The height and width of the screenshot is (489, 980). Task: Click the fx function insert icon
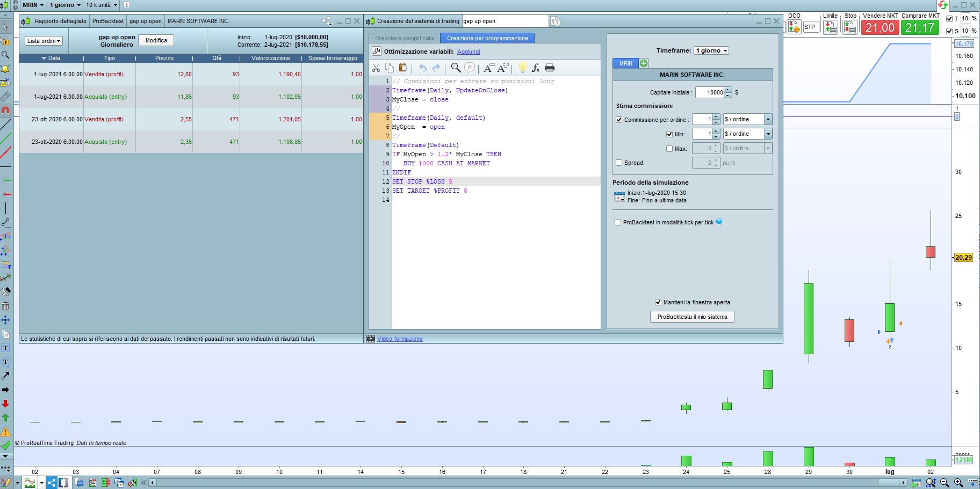click(x=536, y=68)
